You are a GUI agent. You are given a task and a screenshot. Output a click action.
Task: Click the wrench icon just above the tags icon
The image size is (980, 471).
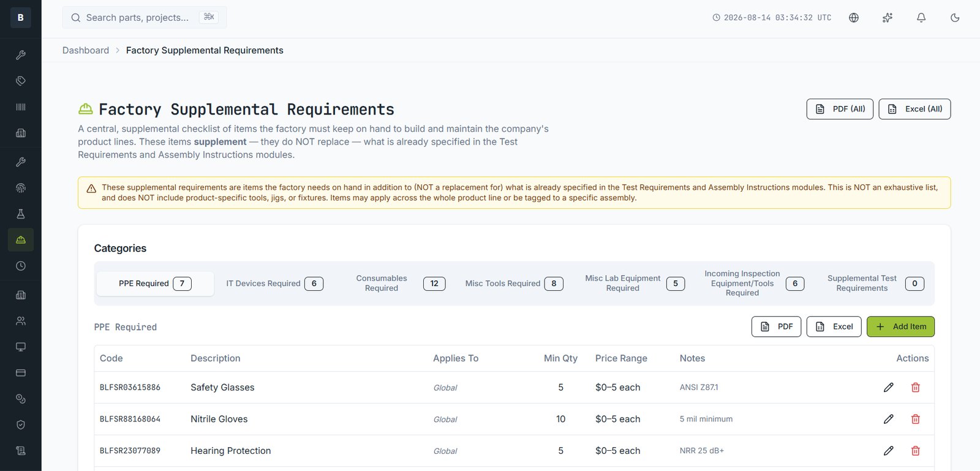point(21,55)
